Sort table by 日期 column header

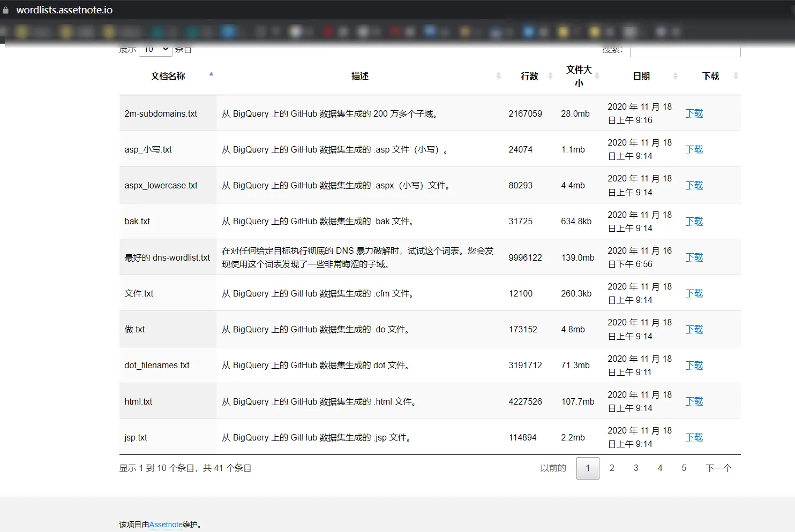641,77
